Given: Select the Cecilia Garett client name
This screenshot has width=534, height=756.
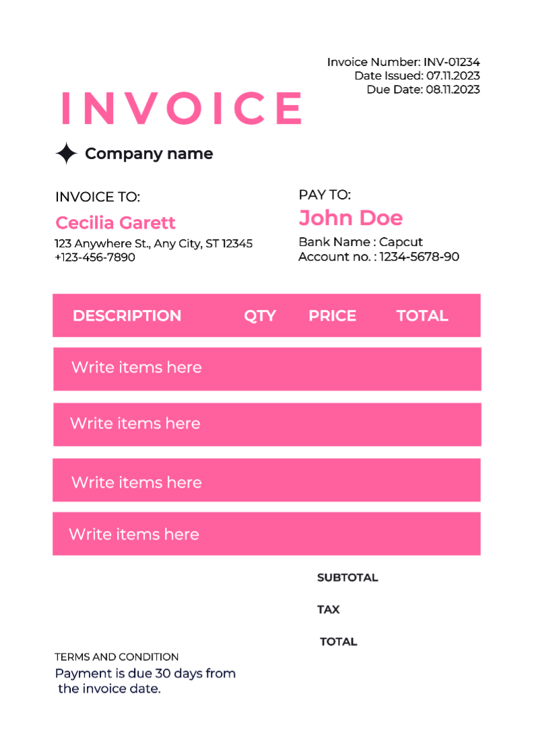Looking at the screenshot, I should pos(115,223).
